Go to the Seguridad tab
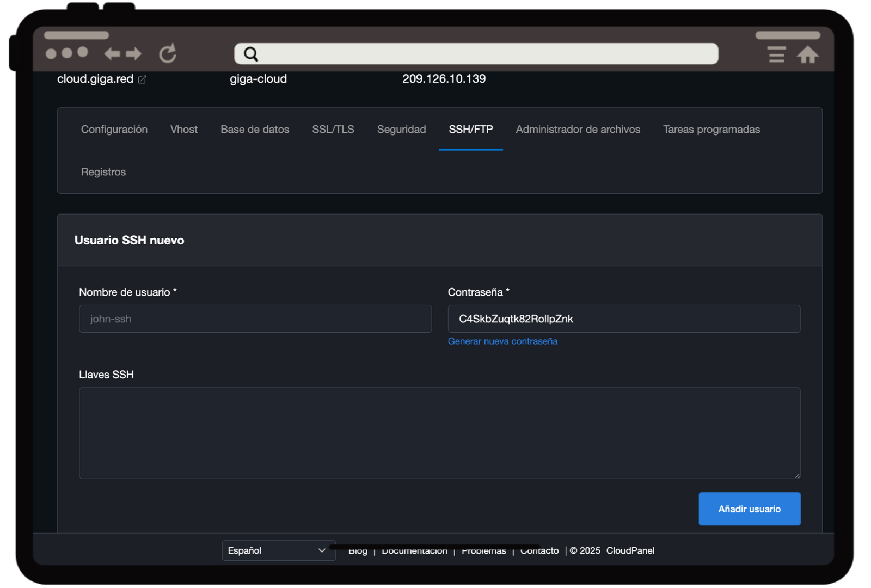 click(x=402, y=130)
